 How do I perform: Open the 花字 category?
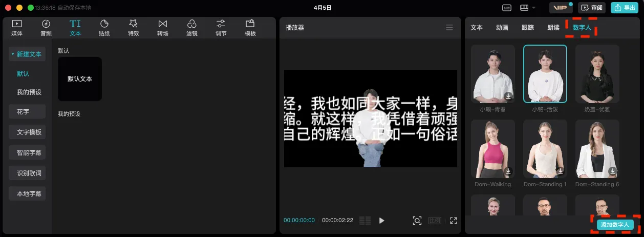27,111
